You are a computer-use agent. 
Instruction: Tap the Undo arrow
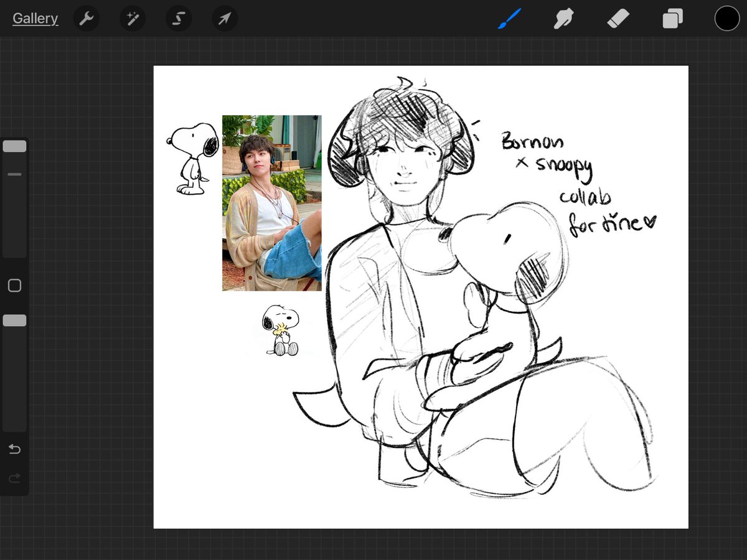[x=14, y=449]
